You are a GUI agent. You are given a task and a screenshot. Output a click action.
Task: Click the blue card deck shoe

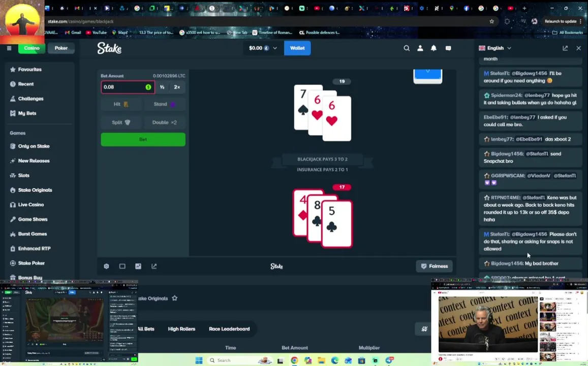pyautogui.click(x=427, y=76)
